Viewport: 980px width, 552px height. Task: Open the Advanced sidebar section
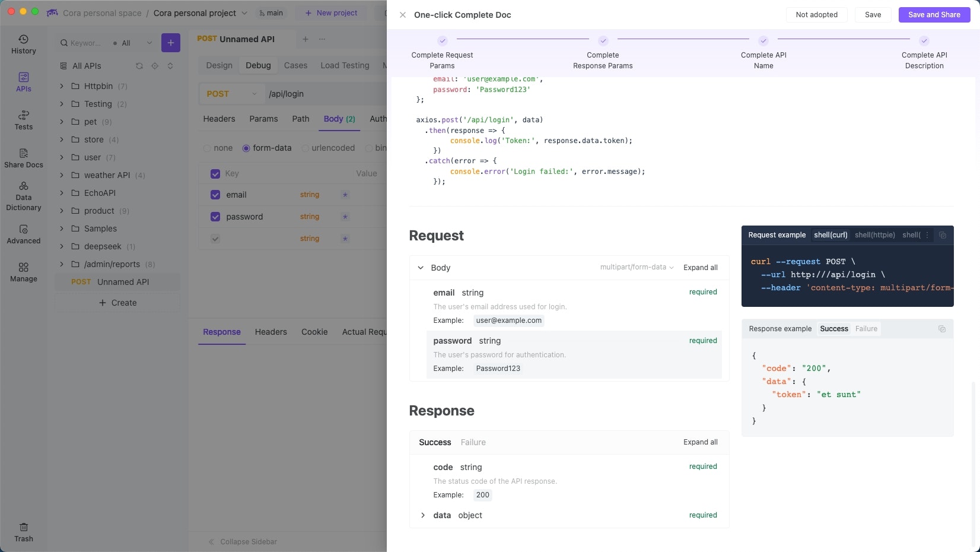pos(23,234)
